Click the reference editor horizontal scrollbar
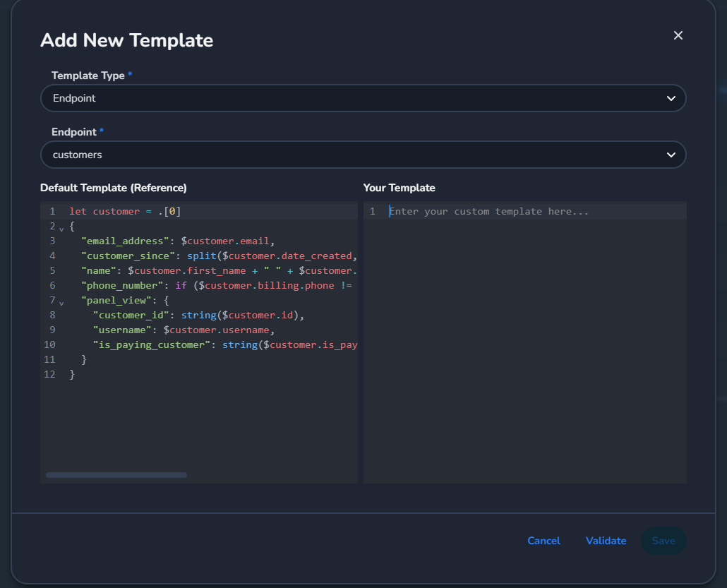 pyautogui.click(x=116, y=475)
